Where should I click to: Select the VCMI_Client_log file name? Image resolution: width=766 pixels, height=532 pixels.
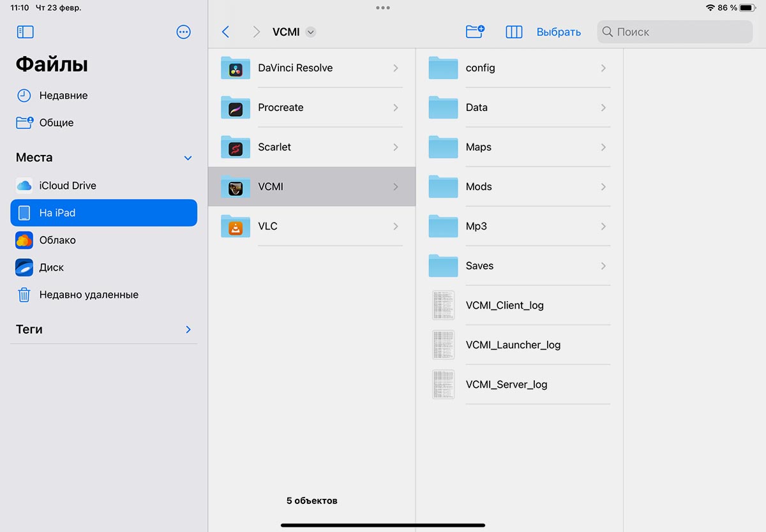click(505, 306)
